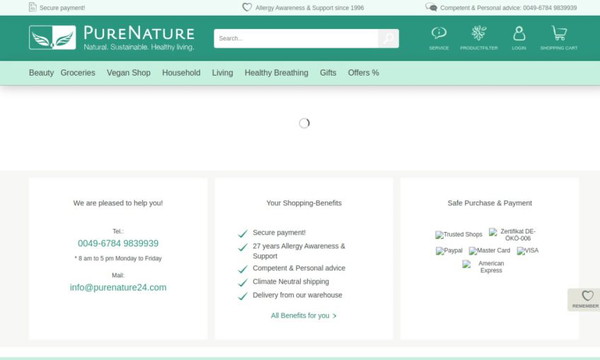The height and width of the screenshot is (360, 600).
Task: Click the 8 am to 5 pm Monday to Friday note
Action: (118, 259)
